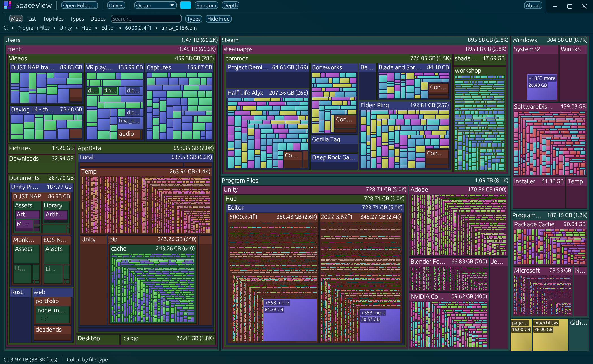Click the Program Files breadcrumb
The height and width of the screenshot is (364, 593).
pyautogui.click(x=33, y=28)
